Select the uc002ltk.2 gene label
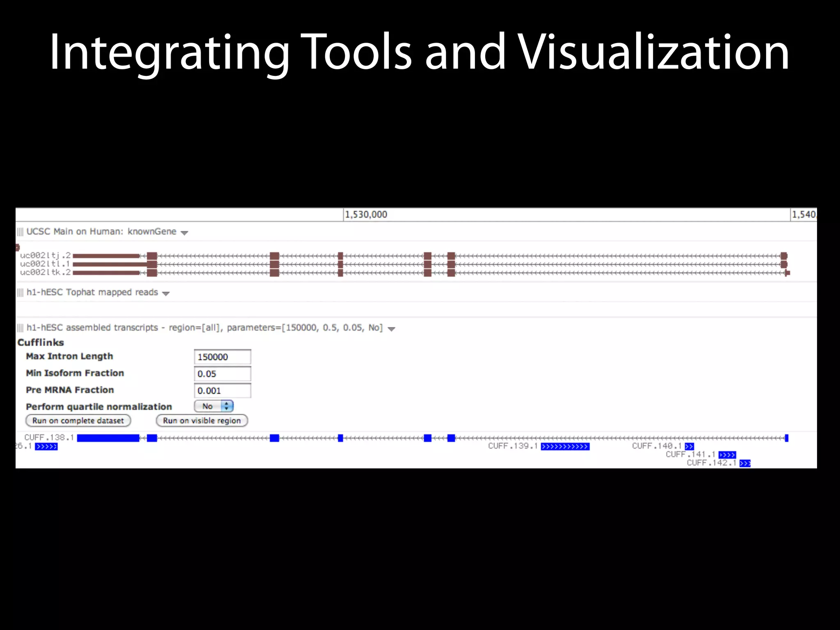Viewport: 840px width, 630px height. (45, 272)
